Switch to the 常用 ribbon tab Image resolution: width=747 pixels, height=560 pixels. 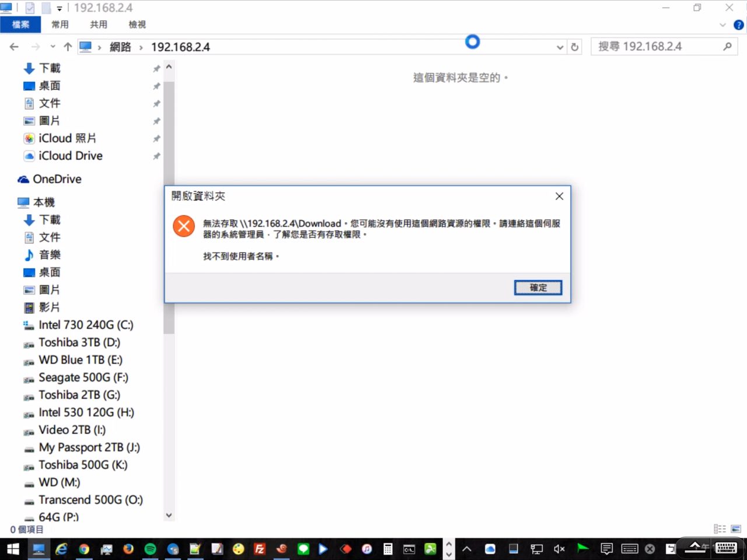(60, 24)
